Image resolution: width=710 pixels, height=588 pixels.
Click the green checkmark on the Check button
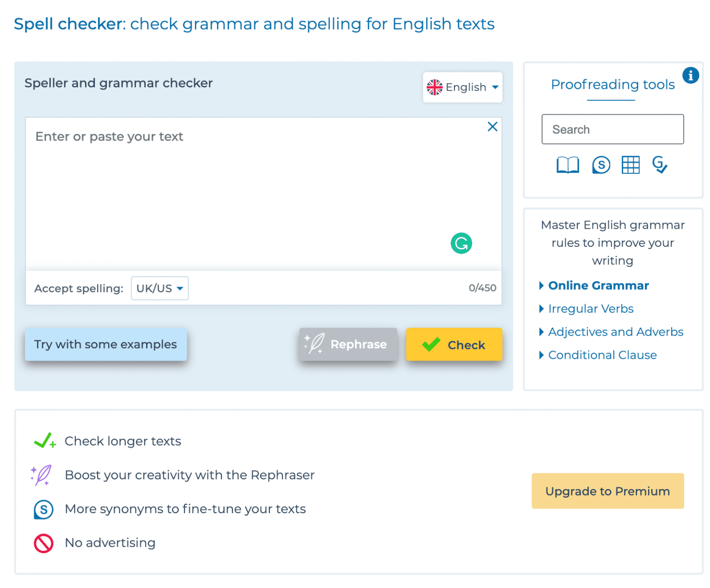[x=430, y=344]
